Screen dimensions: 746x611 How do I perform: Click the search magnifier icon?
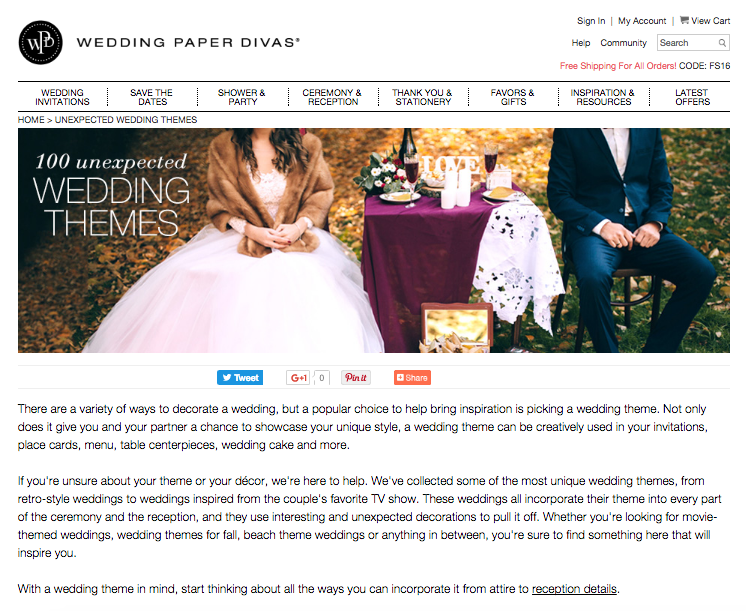pos(722,43)
